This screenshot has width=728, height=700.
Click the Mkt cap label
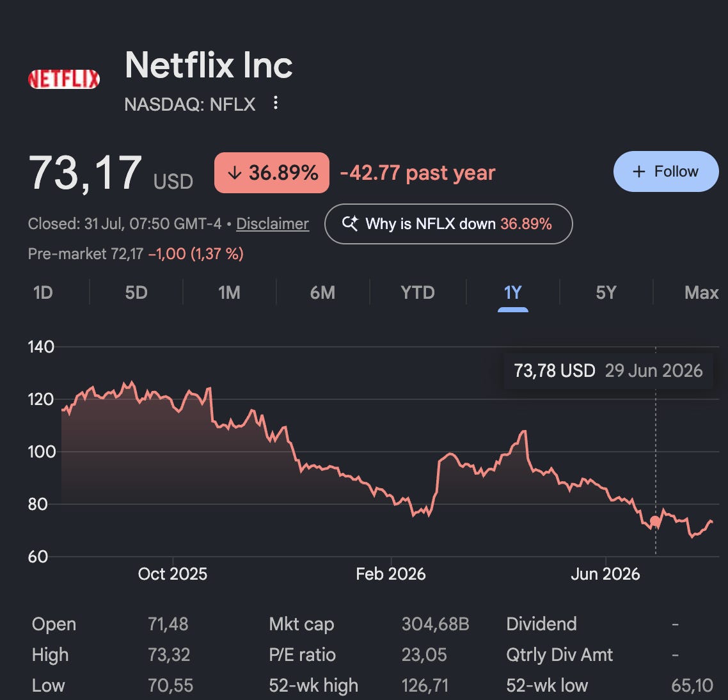point(301,624)
